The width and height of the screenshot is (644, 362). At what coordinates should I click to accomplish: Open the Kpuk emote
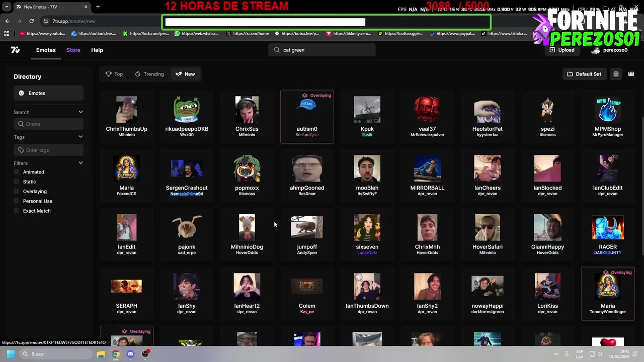pos(367,117)
